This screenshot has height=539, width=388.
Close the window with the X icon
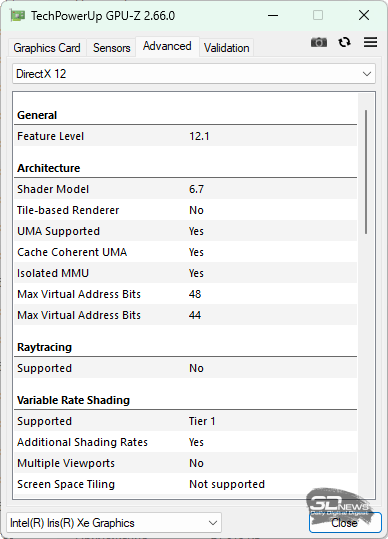pos(364,15)
